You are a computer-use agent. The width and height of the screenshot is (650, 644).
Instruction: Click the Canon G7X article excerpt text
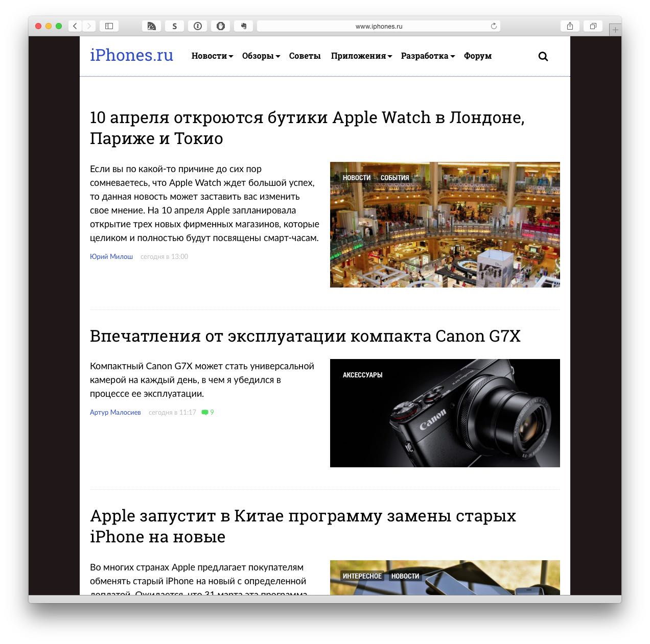pos(202,380)
